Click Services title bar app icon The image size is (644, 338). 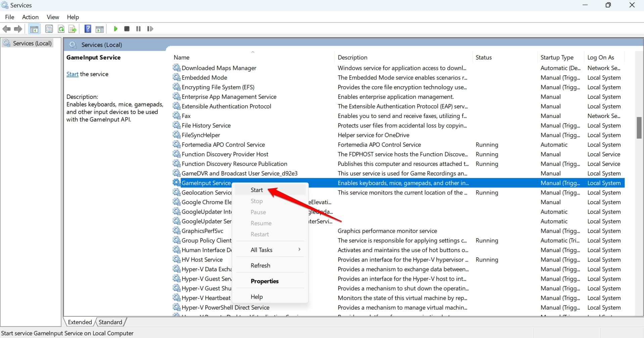point(5,5)
